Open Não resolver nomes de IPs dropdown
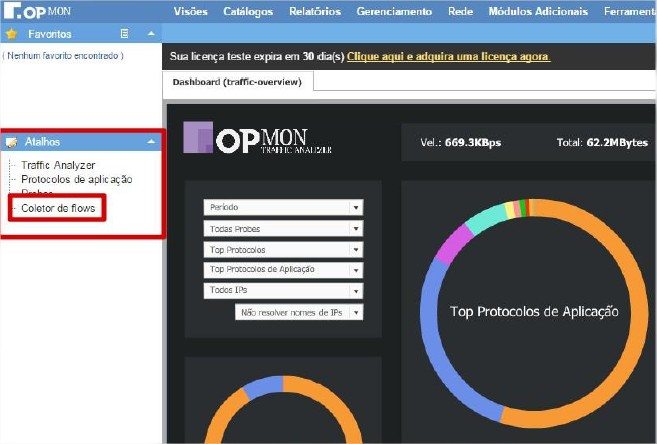Image resolution: width=657 pixels, height=444 pixels. (x=355, y=312)
